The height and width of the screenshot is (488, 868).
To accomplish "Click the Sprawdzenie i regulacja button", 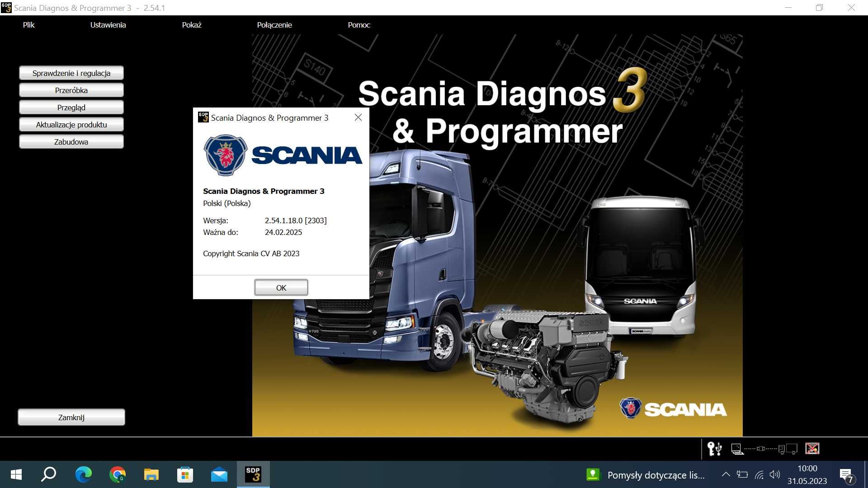I will 71,73.
